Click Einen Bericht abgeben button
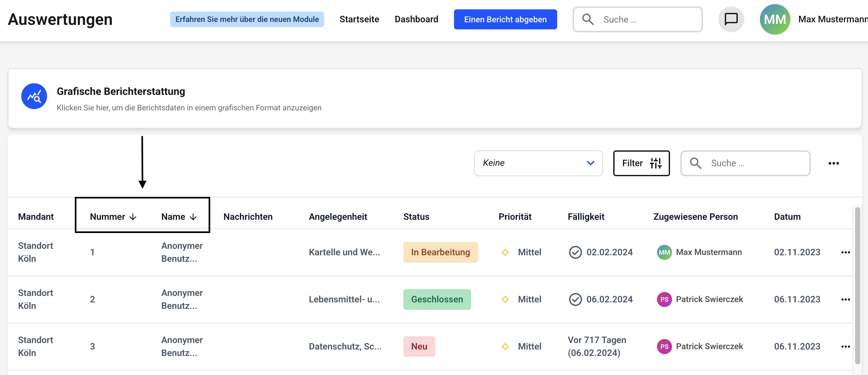Image resolution: width=868 pixels, height=375 pixels. (x=505, y=19)
